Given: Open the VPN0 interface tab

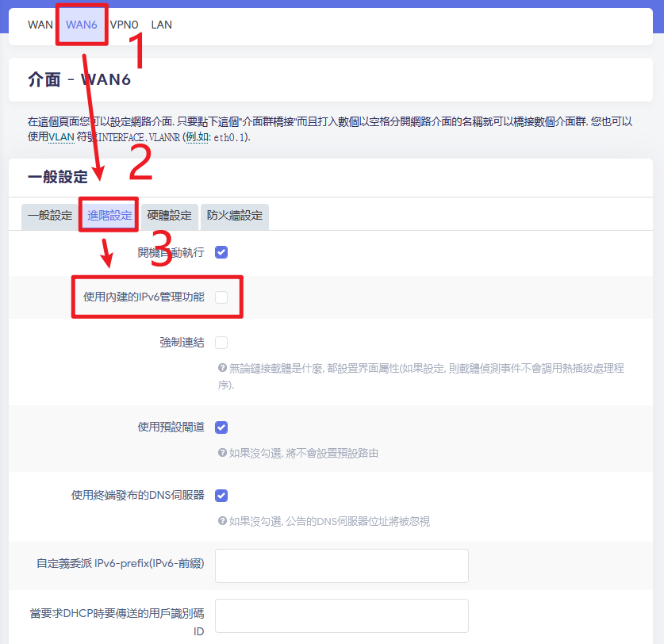Looking at the screenshot, I should point(124,25).
